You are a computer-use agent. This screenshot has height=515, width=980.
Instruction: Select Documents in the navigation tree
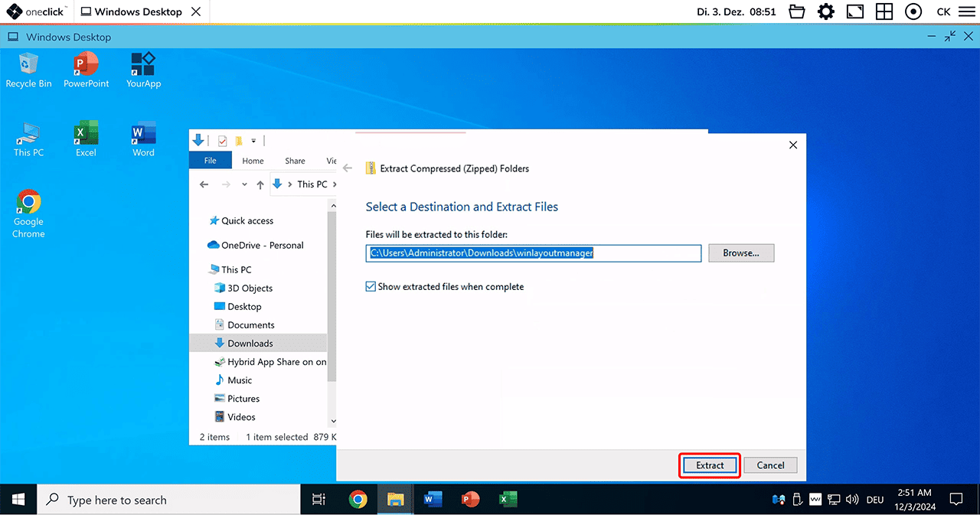pos(250,325)
